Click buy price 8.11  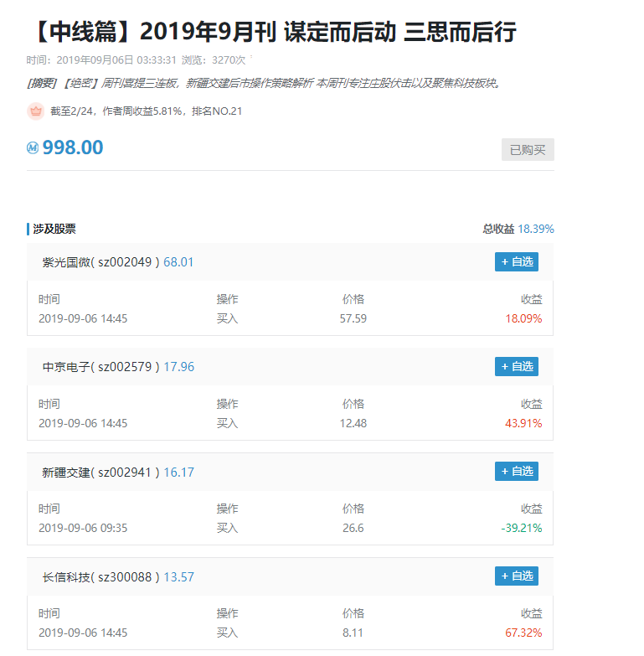click(x=353, y=633)
